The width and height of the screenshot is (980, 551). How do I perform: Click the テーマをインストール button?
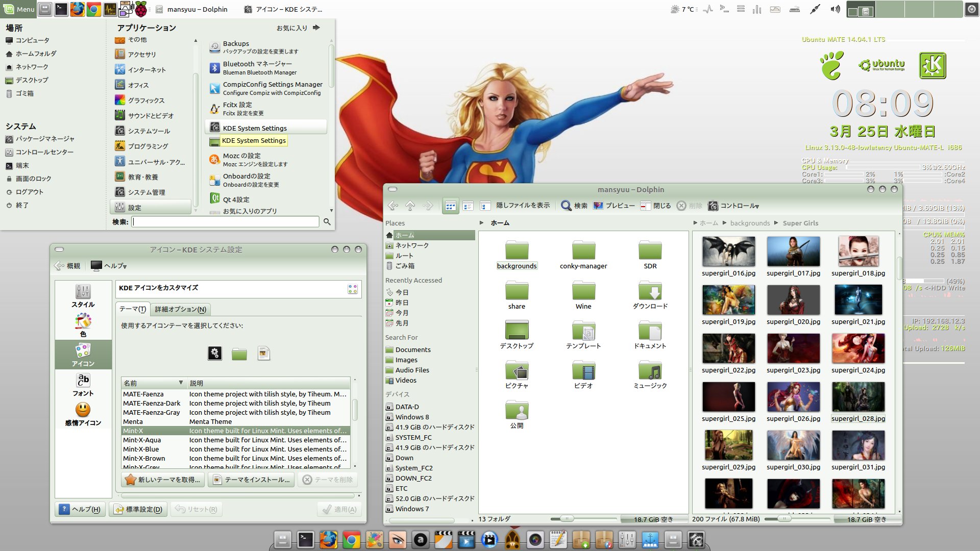(252, 480)
